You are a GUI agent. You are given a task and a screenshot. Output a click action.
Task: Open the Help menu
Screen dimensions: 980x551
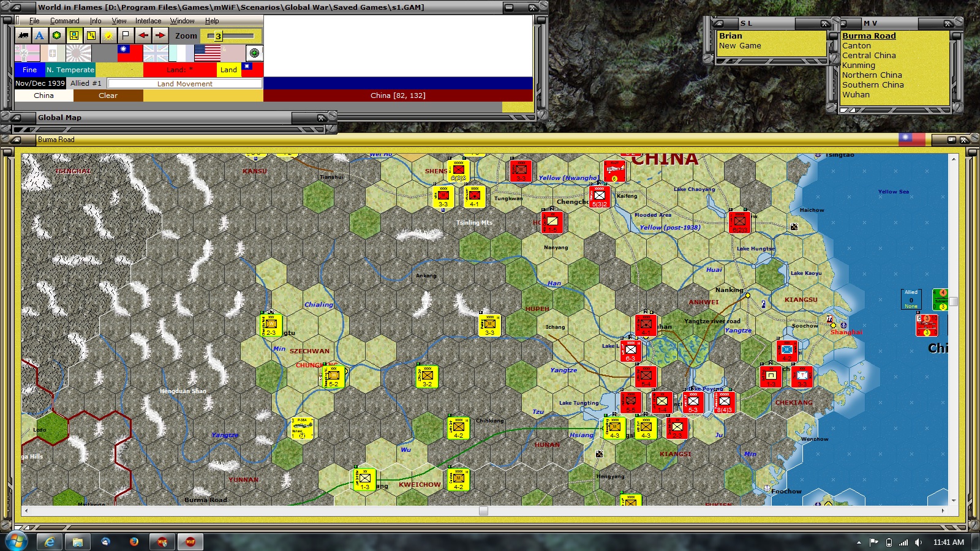(x=212, y=21)
